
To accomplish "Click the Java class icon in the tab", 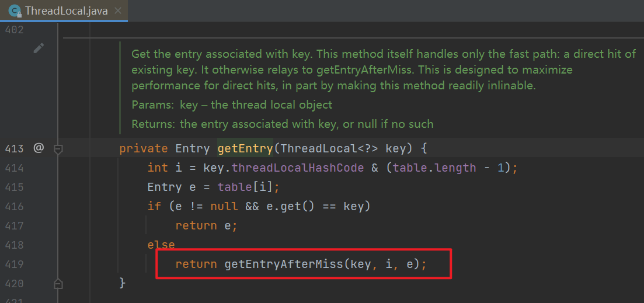I will [x=16, y=11].
